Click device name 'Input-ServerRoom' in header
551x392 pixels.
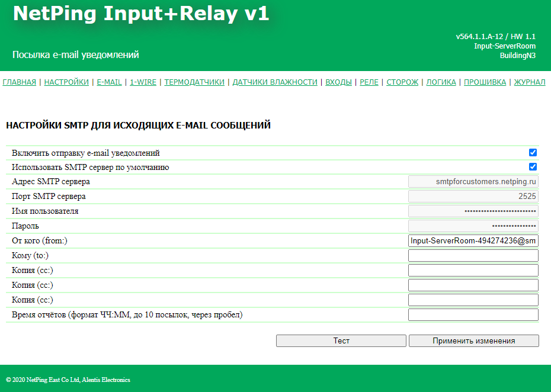click(x=505, y=46)
